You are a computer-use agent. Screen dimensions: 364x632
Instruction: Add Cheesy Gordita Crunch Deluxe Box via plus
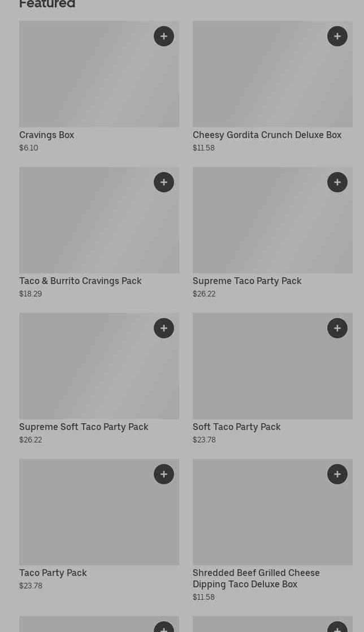337,36
